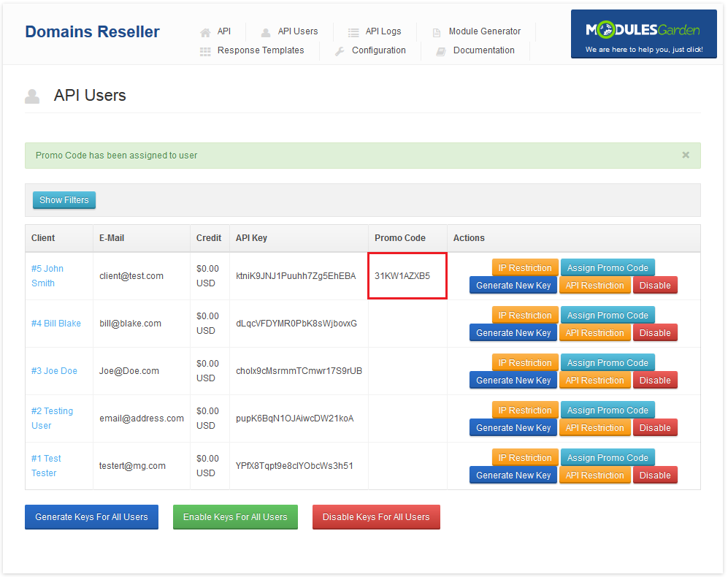This screenshot has width=728, height=577.
Task: Open API Restriction for Bill Blake
Action: [594, 332]
